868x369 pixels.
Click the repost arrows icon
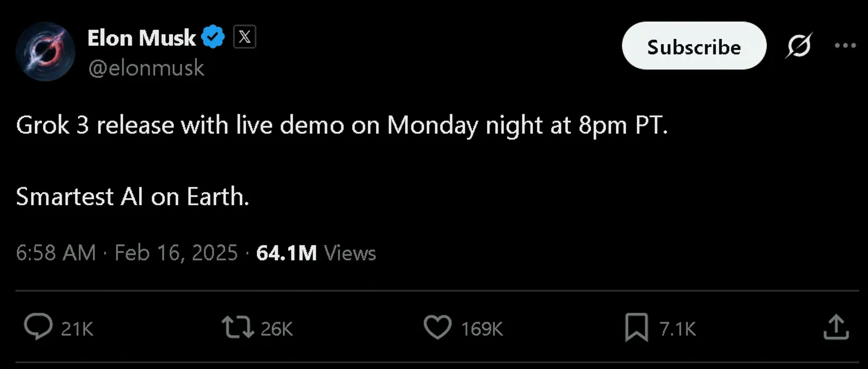point(238,327)
